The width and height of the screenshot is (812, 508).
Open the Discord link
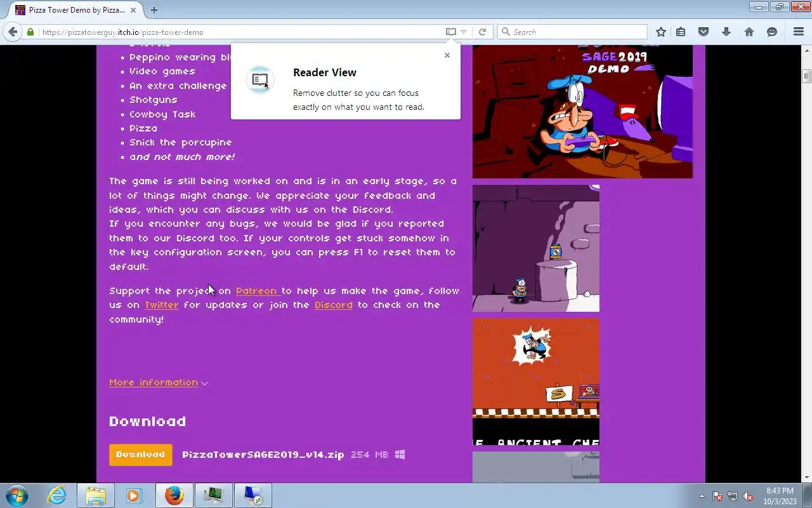(x=333, y=305)
